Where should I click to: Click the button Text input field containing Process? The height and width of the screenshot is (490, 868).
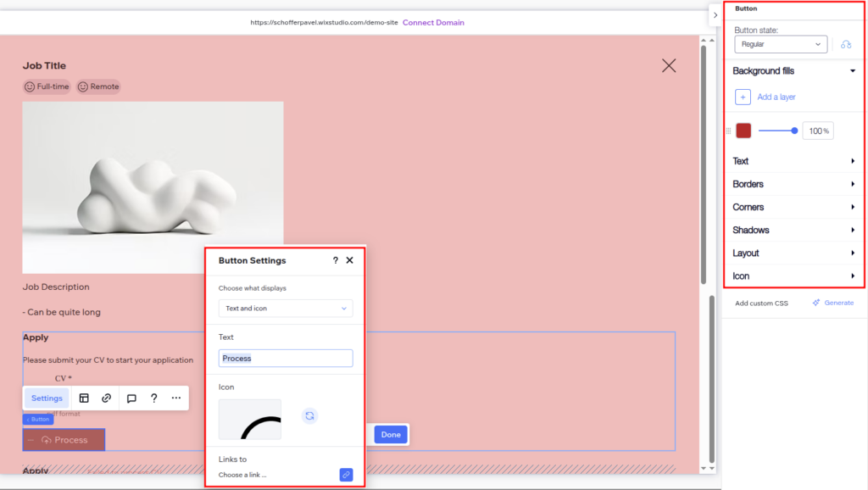[x=286, y=359]
